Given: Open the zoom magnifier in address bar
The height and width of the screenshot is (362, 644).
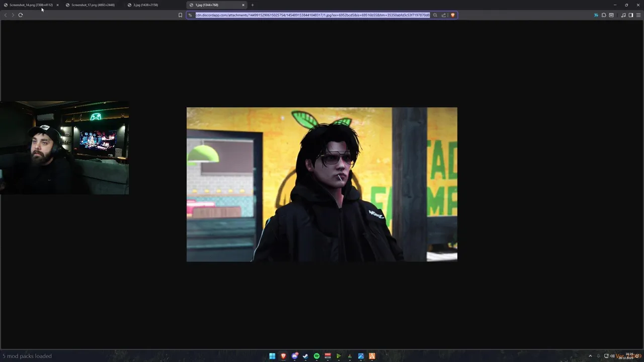Looking at the screenshot, I should [435, 15].
